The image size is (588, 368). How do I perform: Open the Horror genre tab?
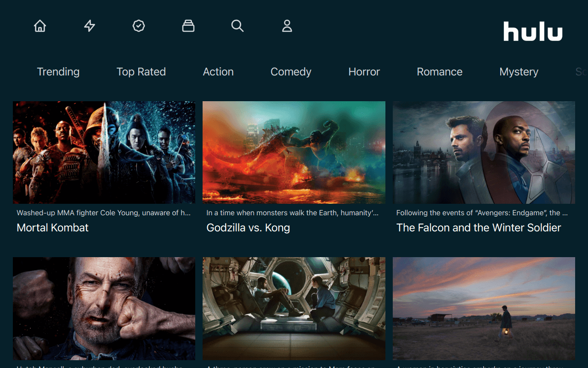(x=364, y=72)
